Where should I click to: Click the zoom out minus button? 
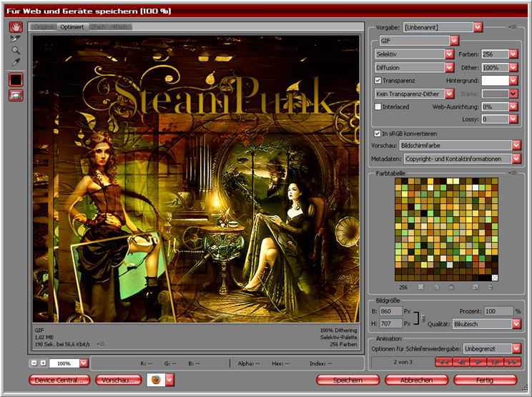(x=34, y=363)
